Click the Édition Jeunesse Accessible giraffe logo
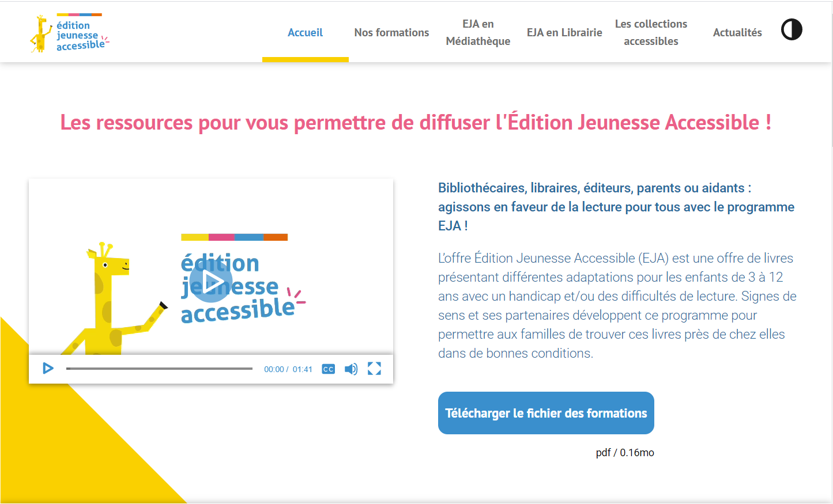Image resolution: width=833 pixels, height=504 pixels. coord(69,33)
